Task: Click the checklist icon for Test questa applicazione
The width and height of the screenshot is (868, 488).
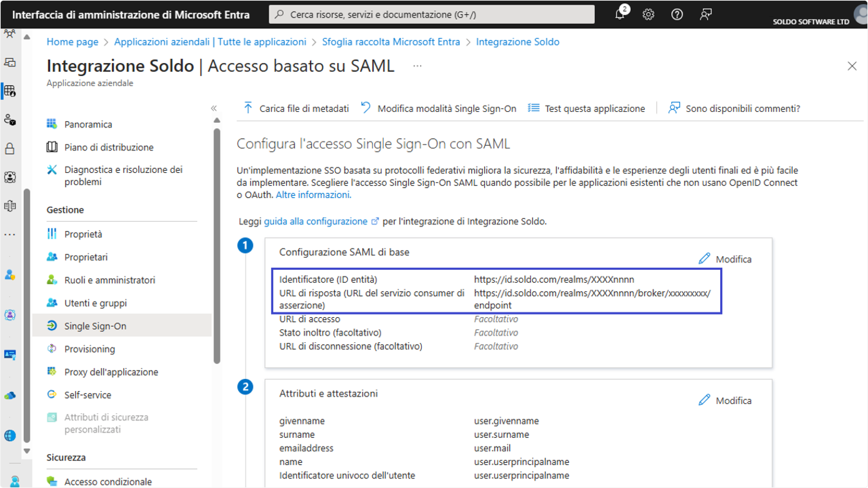Action: [x=533, y=108]
